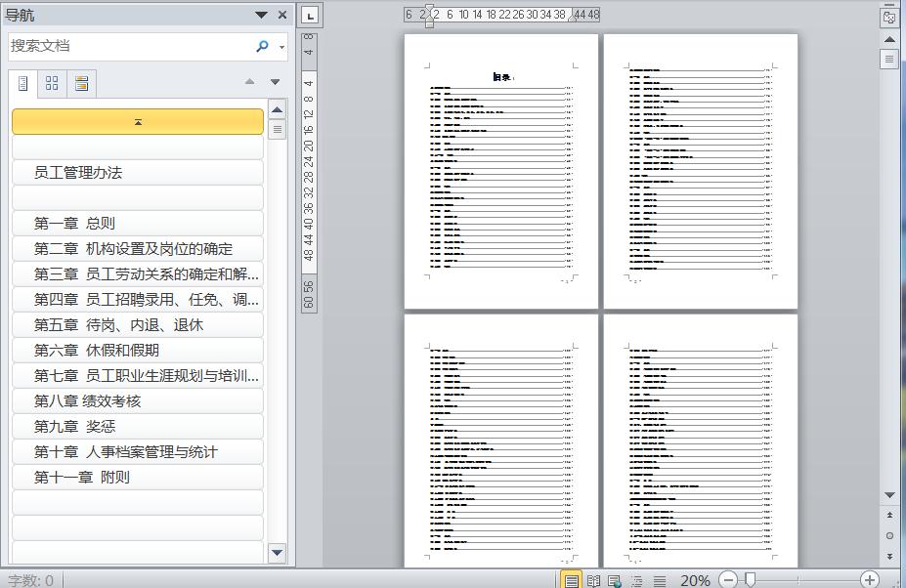Screen dimensions: 906x588
Task: Select the Print Layout view icon
Action: 571,579
